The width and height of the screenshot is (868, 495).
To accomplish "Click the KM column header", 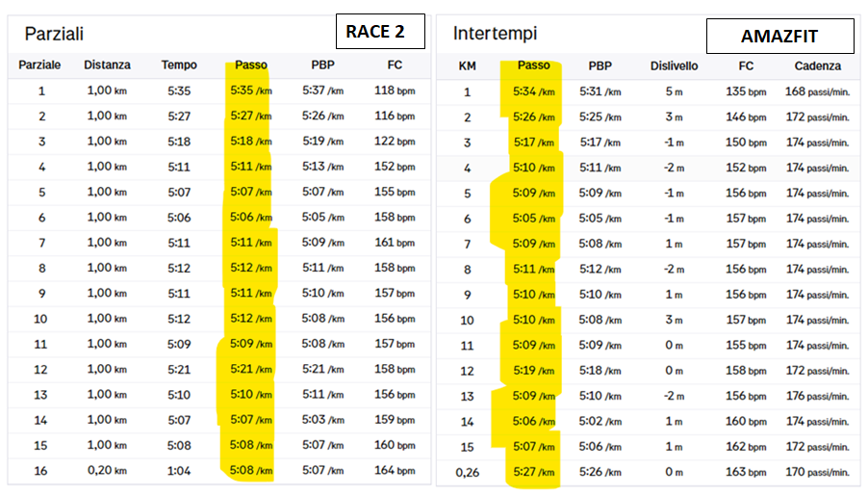I will click(467, 66).
